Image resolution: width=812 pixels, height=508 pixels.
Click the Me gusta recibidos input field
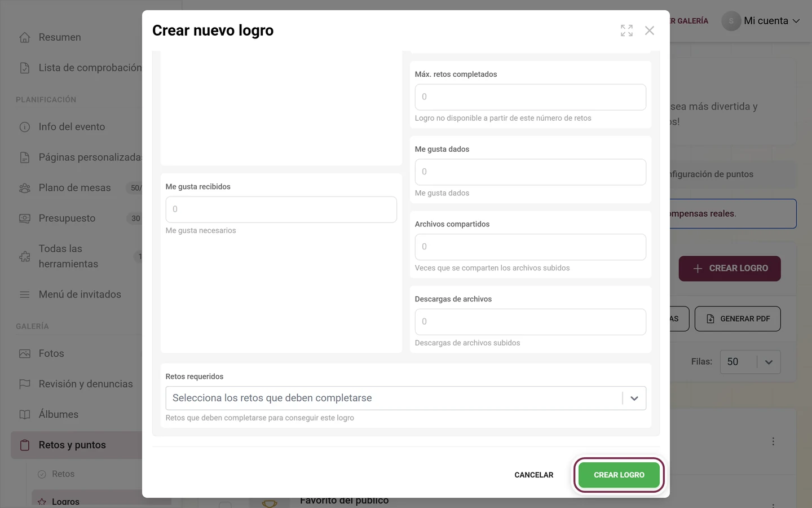(281, 209)
